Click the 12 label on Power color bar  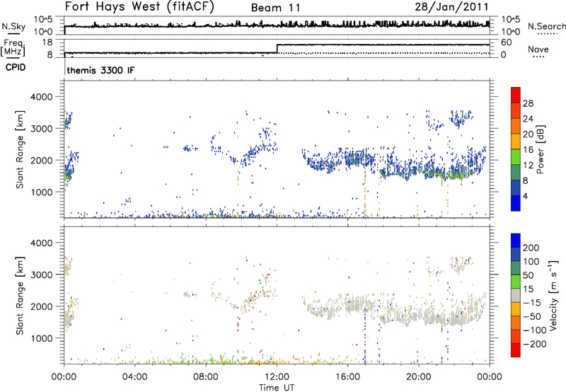[528, 165]
